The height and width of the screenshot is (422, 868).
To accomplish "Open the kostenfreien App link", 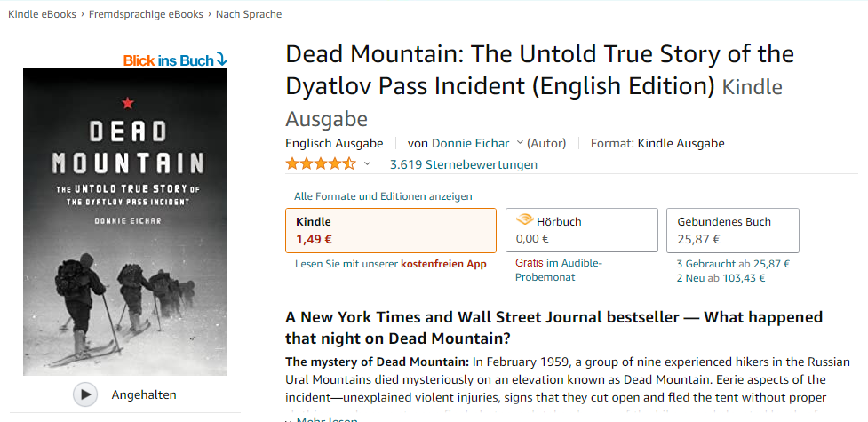I will (443, 264).
